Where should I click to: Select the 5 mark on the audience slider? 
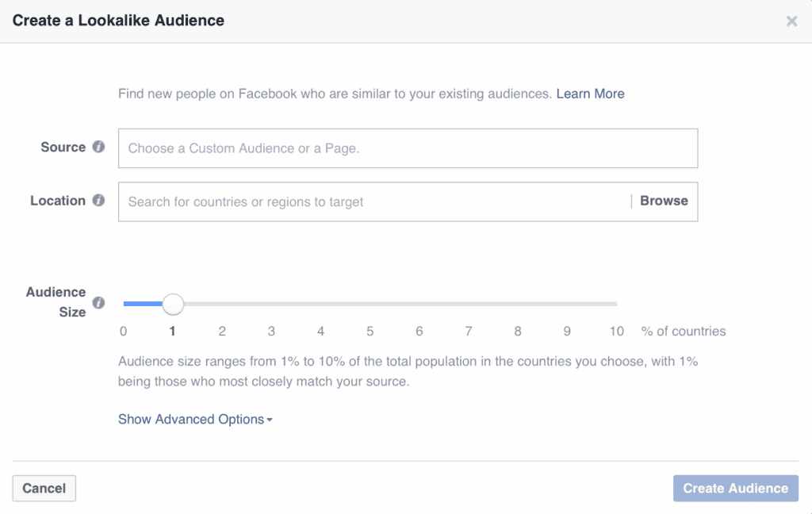[370, 303]
